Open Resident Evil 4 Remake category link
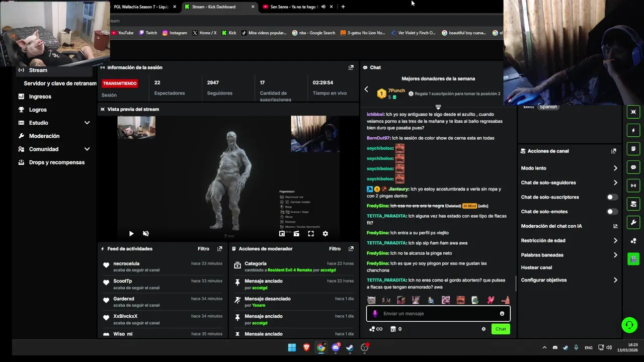644x362 pixels. point(290,270)
